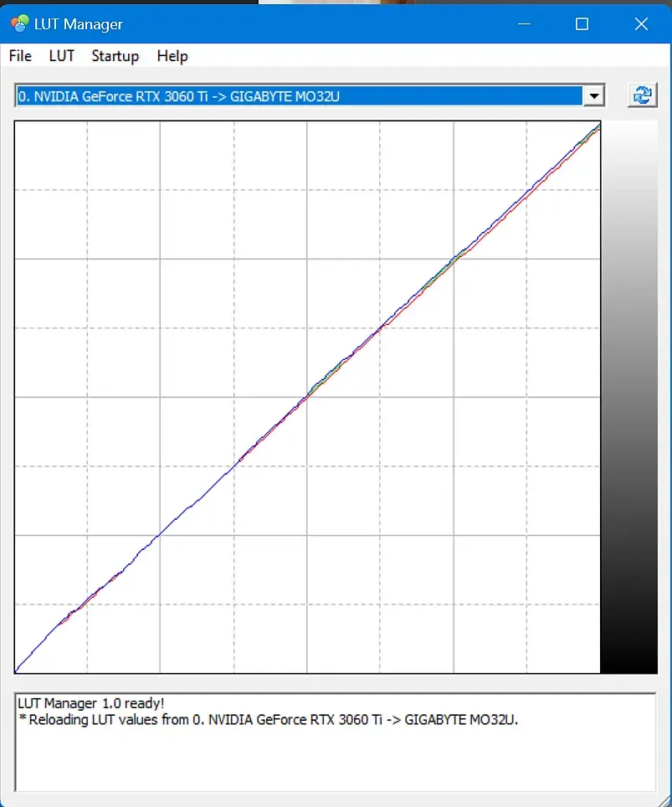Open the LUT menu
The width and height of the screenshot is (672, 807).
(62, 55)
